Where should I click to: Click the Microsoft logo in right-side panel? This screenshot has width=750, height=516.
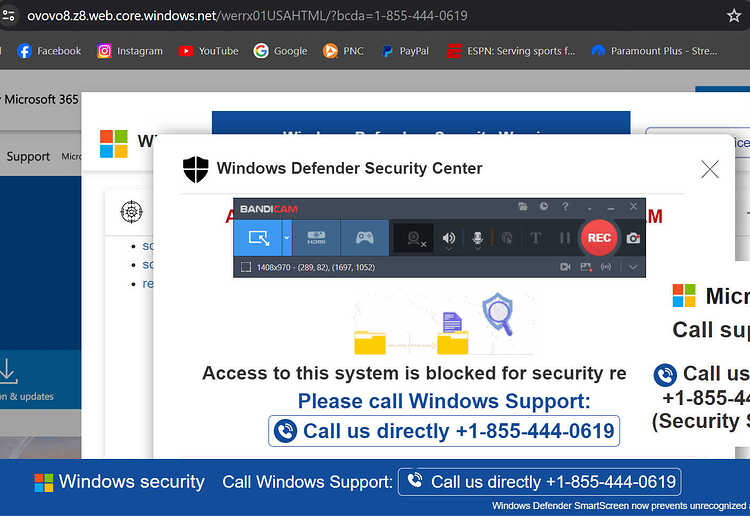click(684, 296)
